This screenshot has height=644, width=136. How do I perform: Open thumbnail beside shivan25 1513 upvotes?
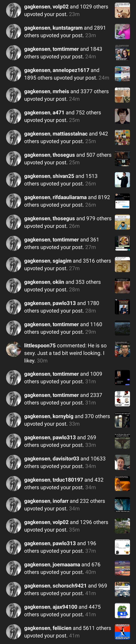122,180
